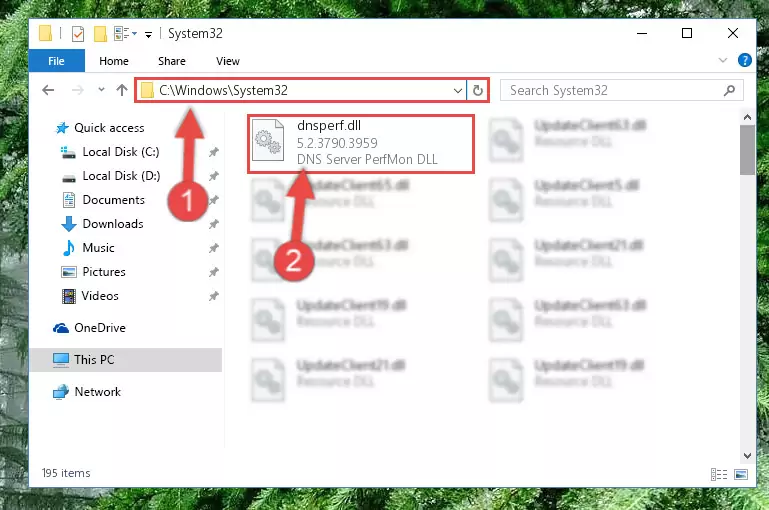The image size is (769, 510).
Task: Open Local Disk (C:) in sidebar
Action: [121, 152]
